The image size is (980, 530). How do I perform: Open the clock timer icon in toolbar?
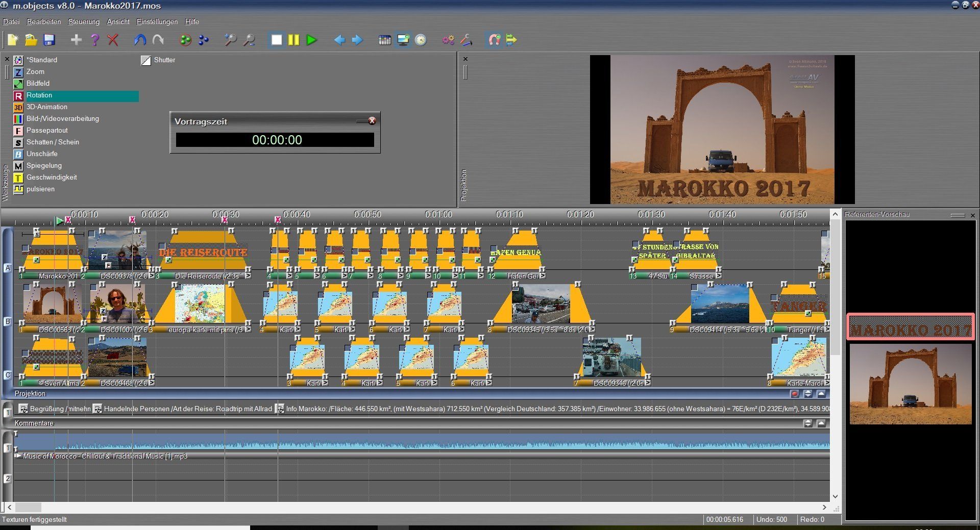(421, 40)
